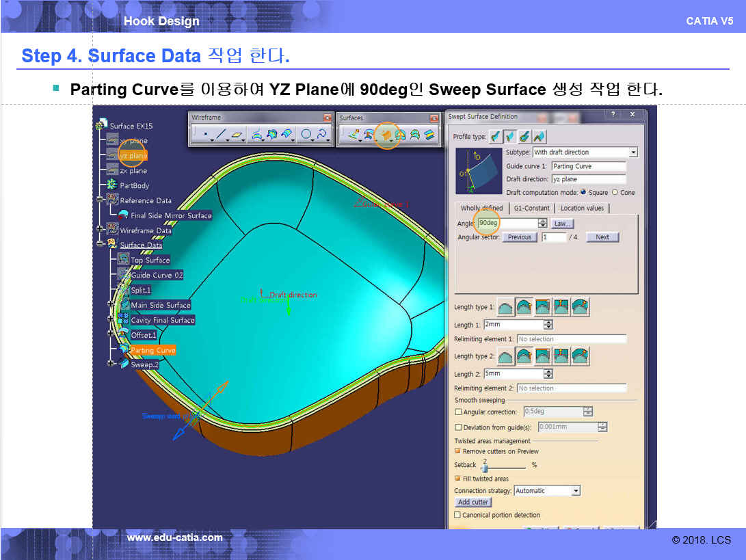Screen dimensions: 746x560
Task: Check Deviation from guide(s) option
Action: point(458,427)
